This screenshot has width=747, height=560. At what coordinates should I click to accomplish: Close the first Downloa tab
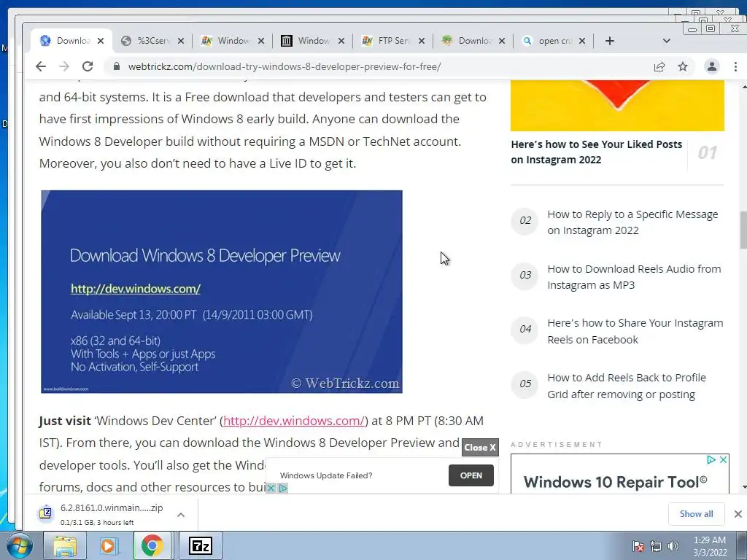click(x=101, y=41)
